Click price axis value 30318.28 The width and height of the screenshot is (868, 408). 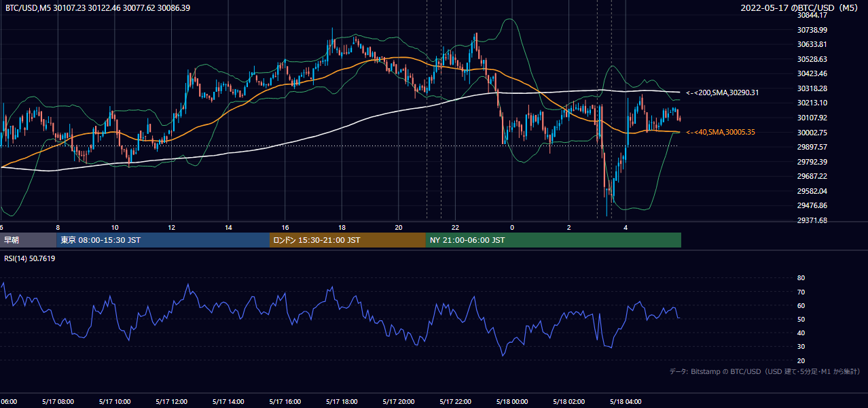812,88
